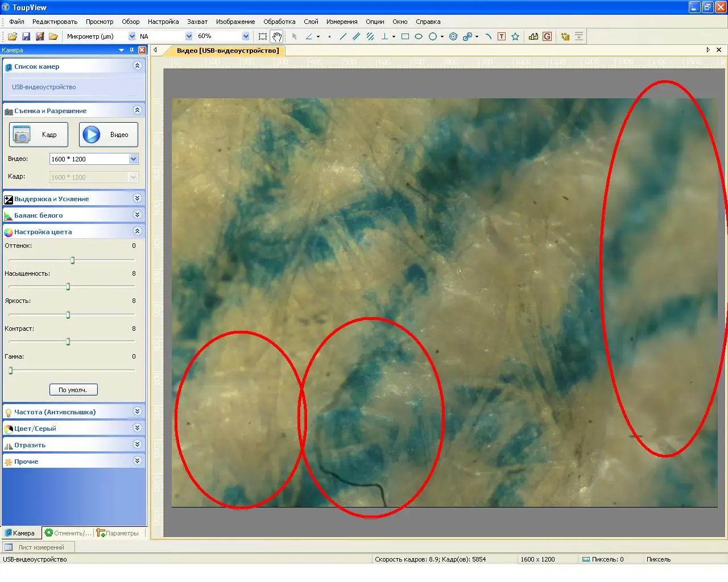
Task: Select the arc measurement tool
Action: pyautogui.click(x=488, y=36)
